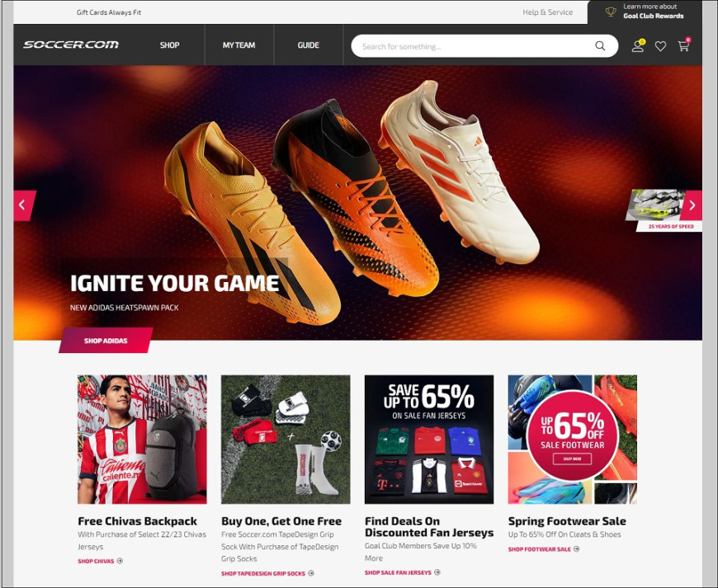
Task: Click the Buy One, Get One Free heading
Action: [281, 521]
